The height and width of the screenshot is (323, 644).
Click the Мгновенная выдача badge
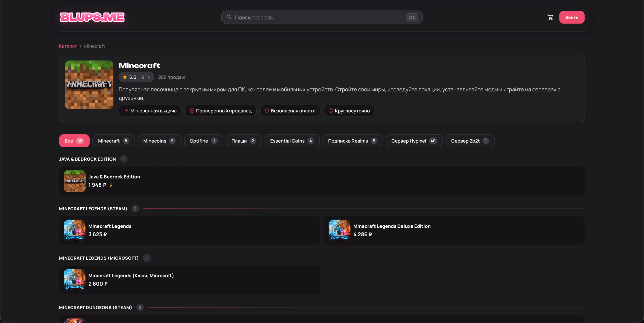pos(150,111)
